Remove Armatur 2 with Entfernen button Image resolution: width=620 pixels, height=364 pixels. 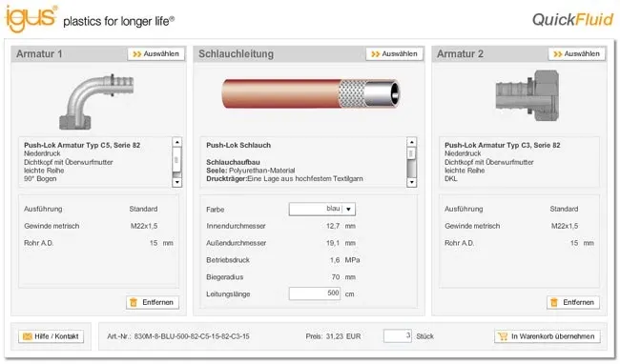pos(573,302)
